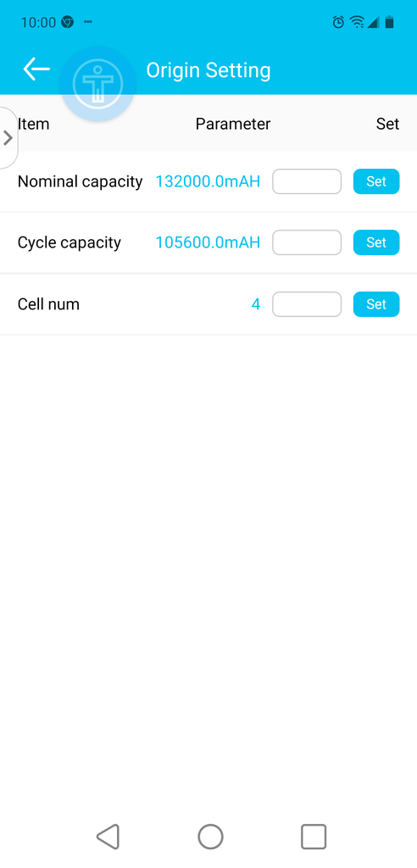
Task: Tap the Wi-Fi status icon
Action: [x=357, y=22]
